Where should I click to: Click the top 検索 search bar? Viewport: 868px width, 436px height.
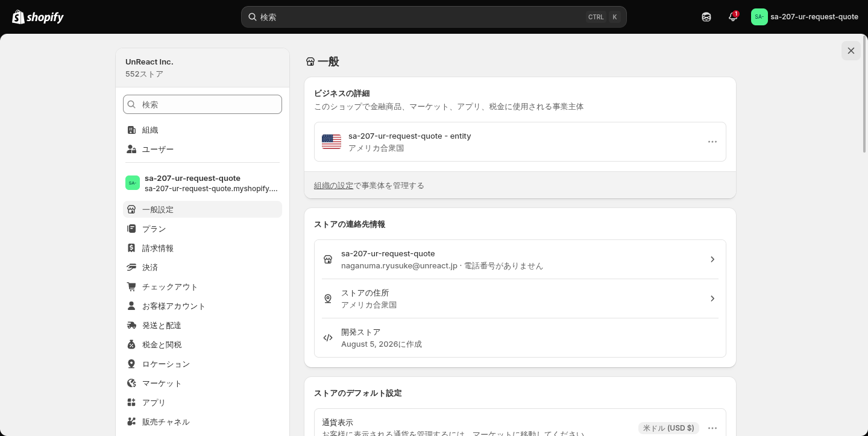click(x=434, y=17)
